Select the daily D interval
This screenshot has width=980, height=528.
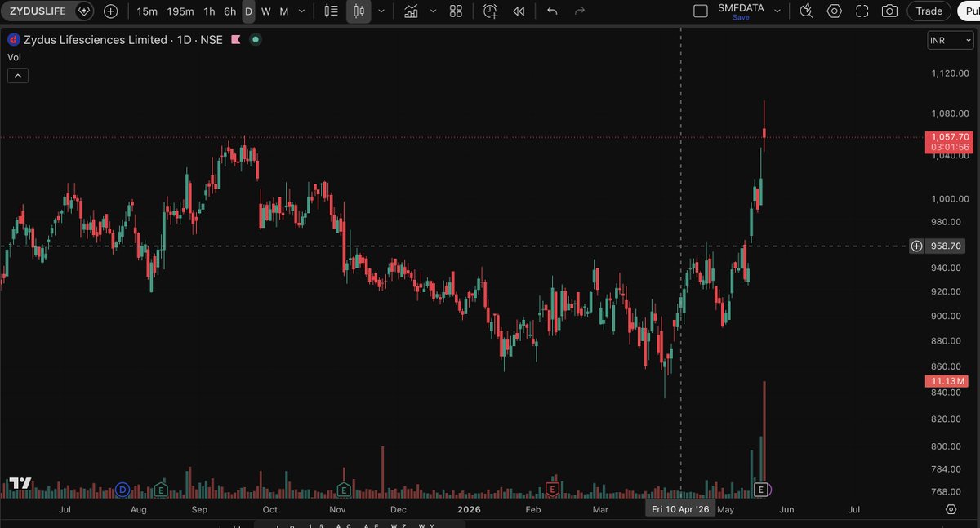point(248,11)
